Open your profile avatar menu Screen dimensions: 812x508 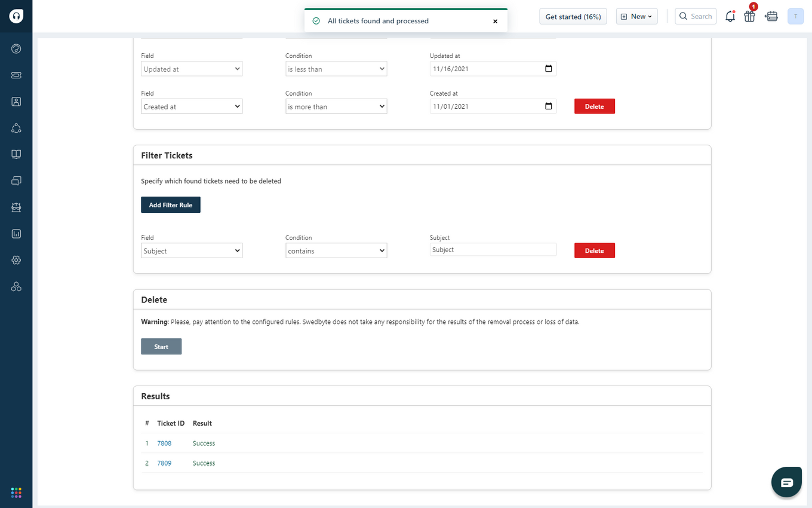click(795, 16)
